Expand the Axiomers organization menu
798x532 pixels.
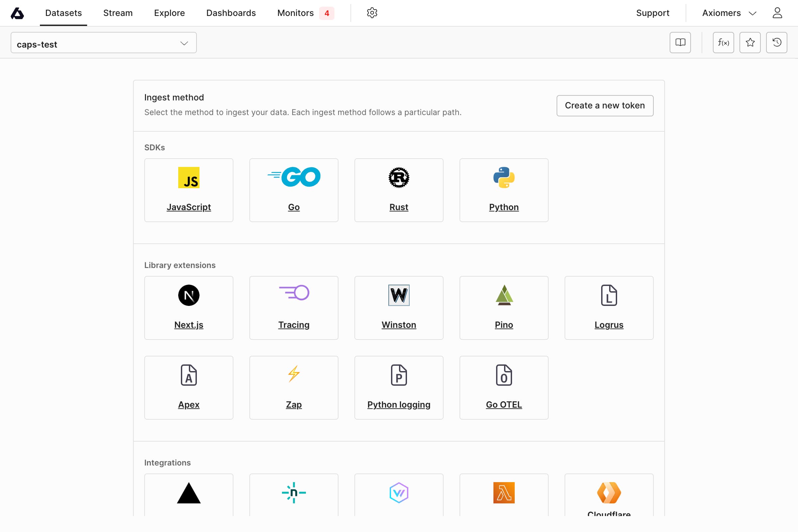click(729, 13)
